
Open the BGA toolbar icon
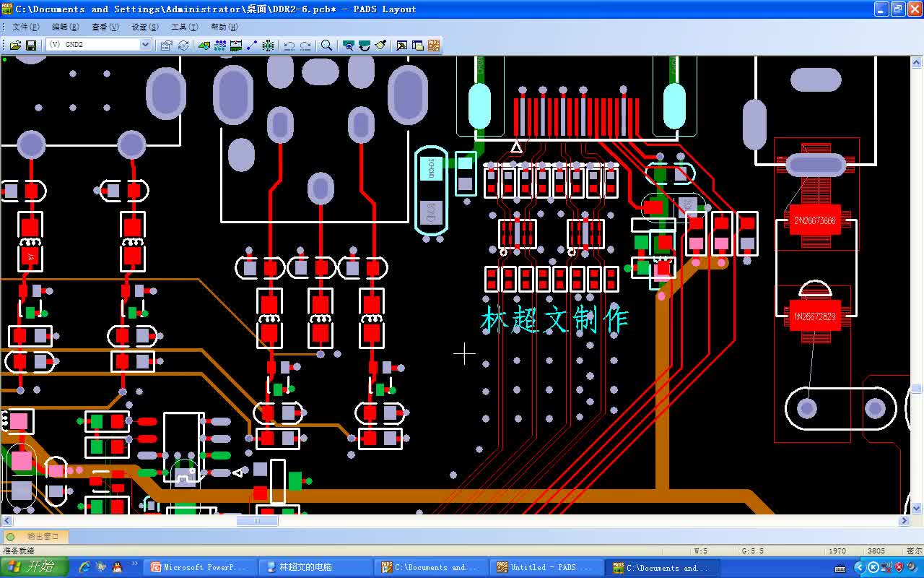pyautogui.click(x=269, y=45)
